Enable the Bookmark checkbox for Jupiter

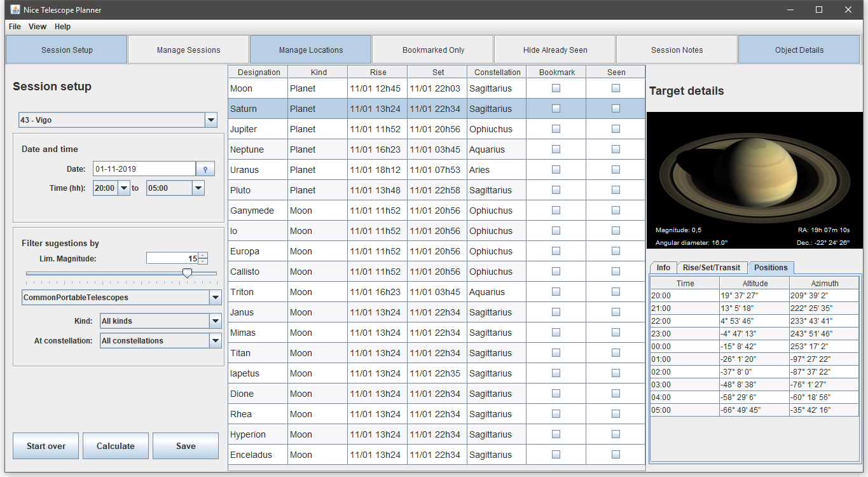coord(556,128)
